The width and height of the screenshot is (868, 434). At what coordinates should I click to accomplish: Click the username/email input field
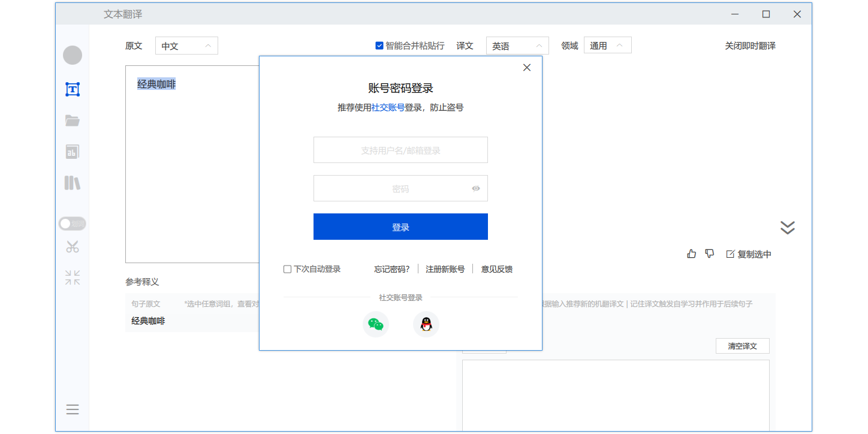click(x=400, y=150)
